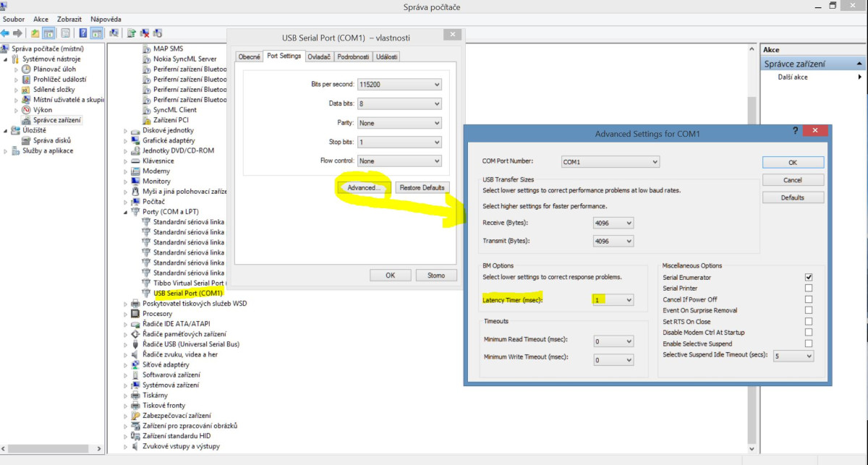Tick the Set RTS On Close checkbox
The height and width of the screenshot is (465, 868).
[808, 321]
